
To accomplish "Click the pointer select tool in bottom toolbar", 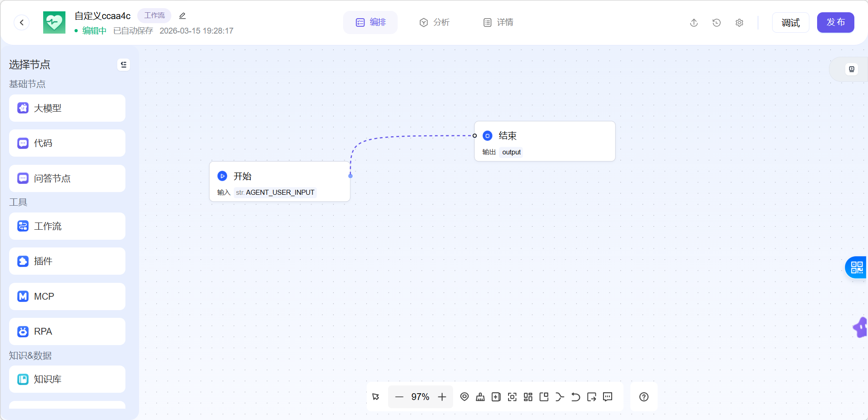I will point(376,397).
